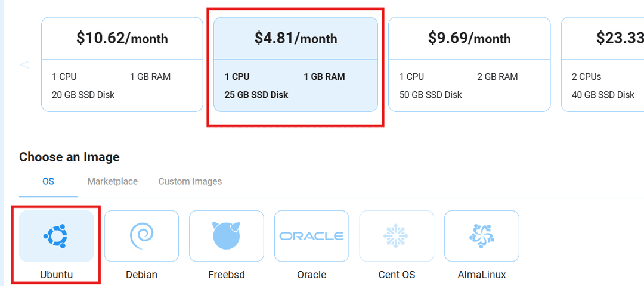Click the Freebsd text label

tap(227, 275)
